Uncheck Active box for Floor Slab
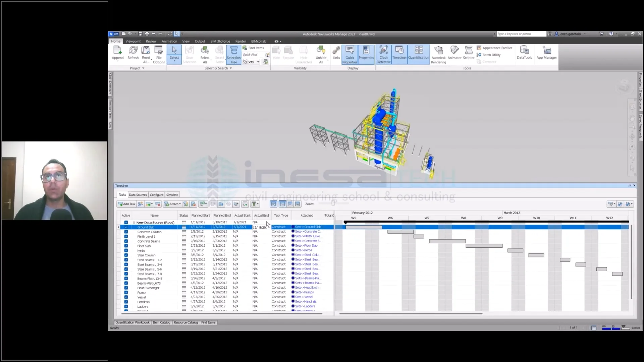The image size is (644, 362). pyautogui.click(x=126, y=246)
